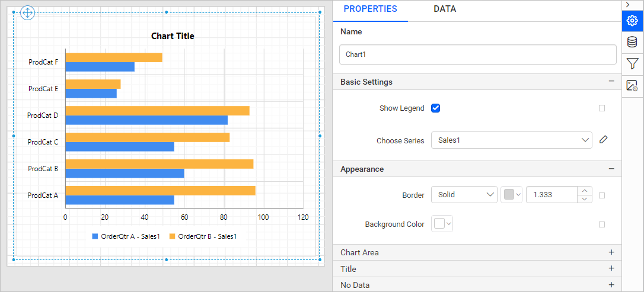The height and width of the screenshot is (292, 644).
Task: Click the pencil edit icon beside Choose Series
Action: coord(603,140)
